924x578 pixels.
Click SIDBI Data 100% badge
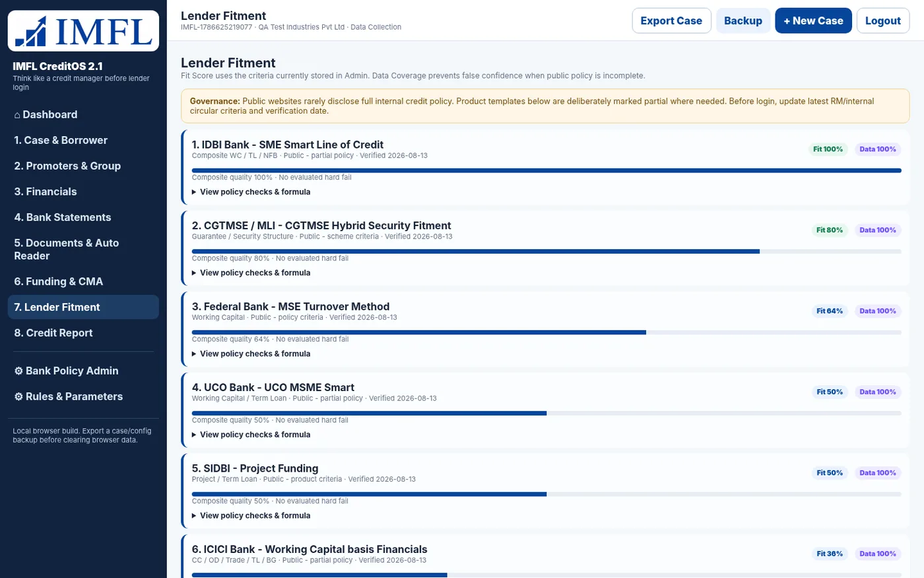point(878,473)
